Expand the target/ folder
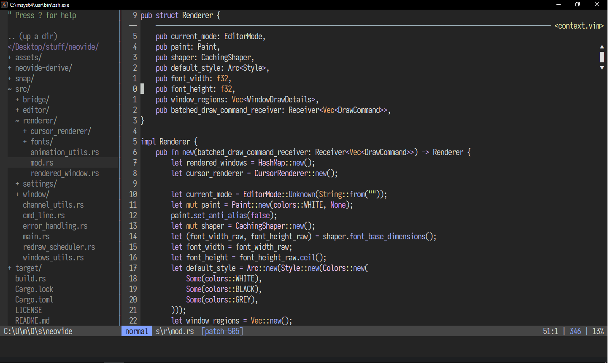Image resolution: width=610 pixels, height=364 pixels. point(28,268)
